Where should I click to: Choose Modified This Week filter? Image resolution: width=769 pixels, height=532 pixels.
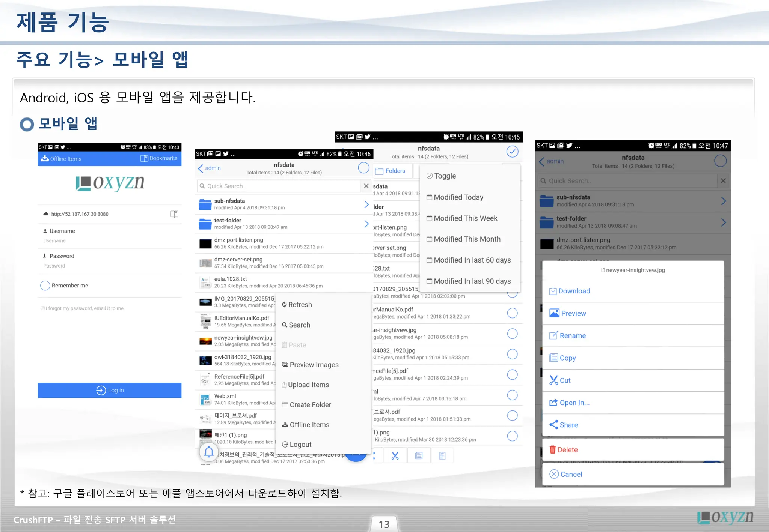(462, 218)
